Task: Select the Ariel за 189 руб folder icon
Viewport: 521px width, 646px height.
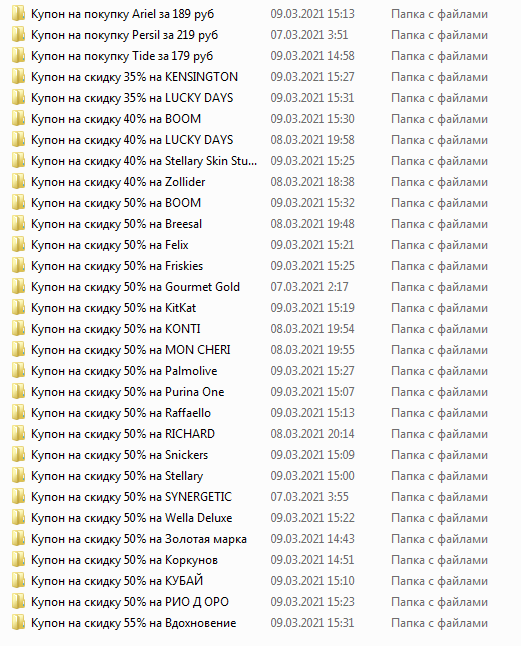Action: click(19, 14)
